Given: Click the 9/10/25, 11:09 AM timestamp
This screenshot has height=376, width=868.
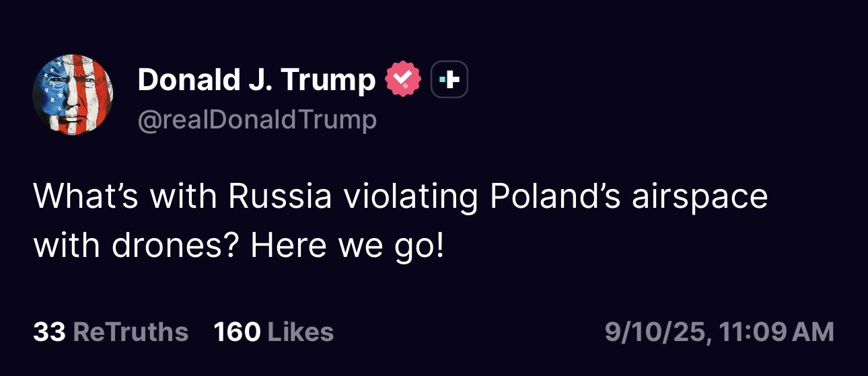Looking at the screenshot, I should click(x=719, y=332).
